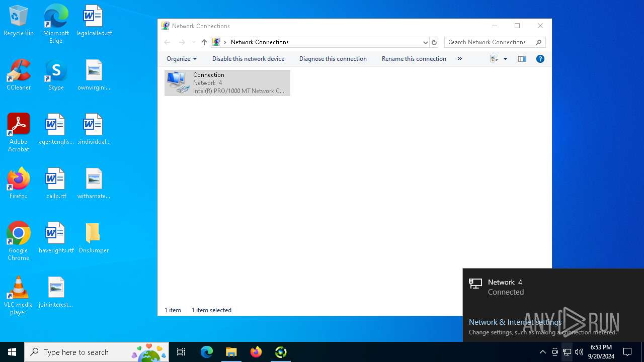Select joininterest... image file on desktop
Viewport: 644px width, 362px height.
[56, 292]
